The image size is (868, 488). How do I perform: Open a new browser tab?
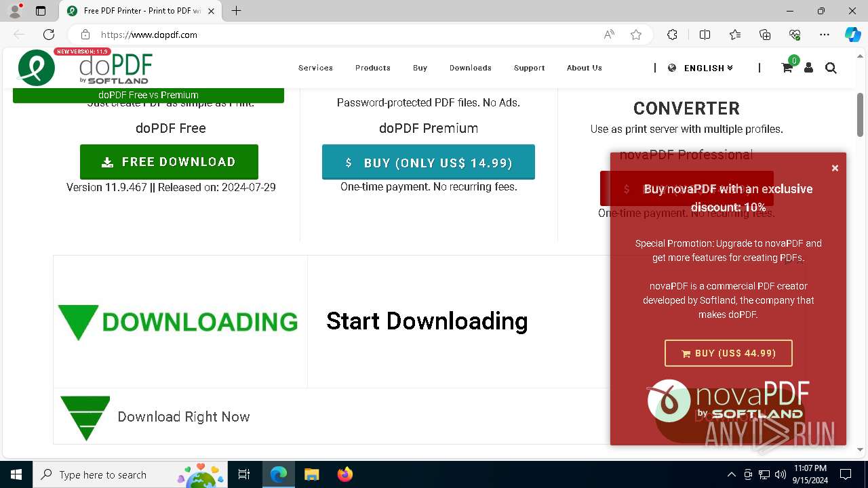point(236,11)
